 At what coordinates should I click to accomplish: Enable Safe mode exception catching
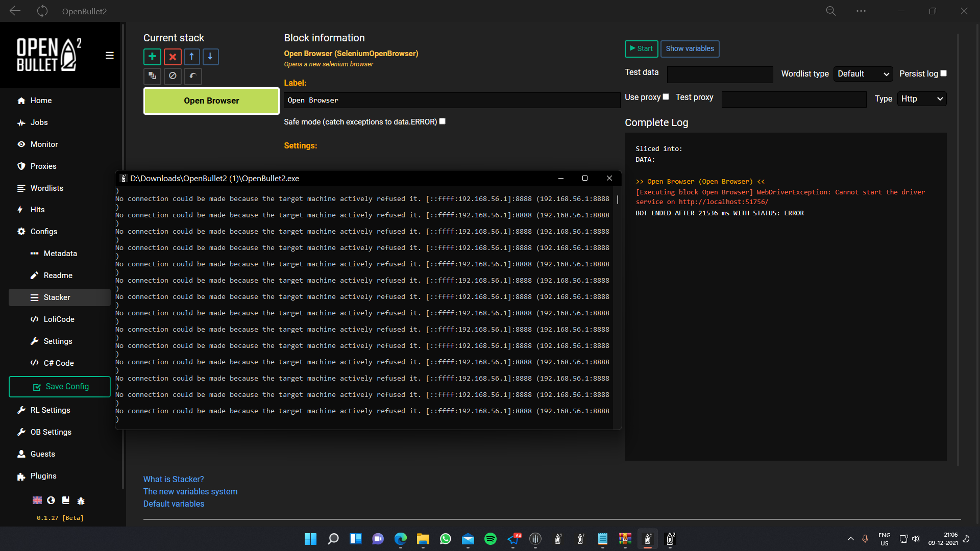(x=442, y=121)
